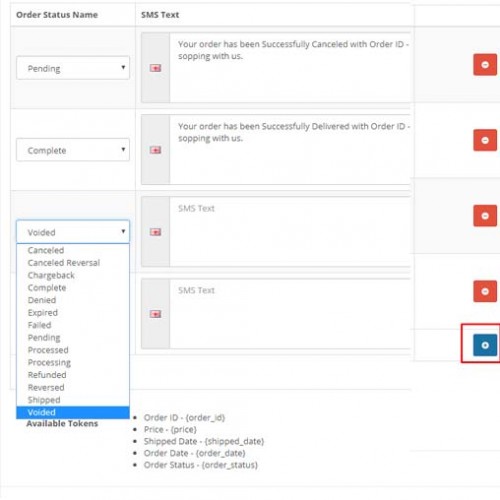Add a new order status row
The image size is (500, 500).
click(x=485, y=345)
